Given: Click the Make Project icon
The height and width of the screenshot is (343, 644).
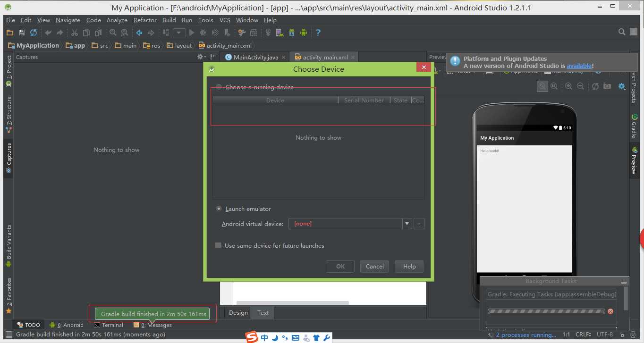Looking at the screenshot, I should coord(166,33).
